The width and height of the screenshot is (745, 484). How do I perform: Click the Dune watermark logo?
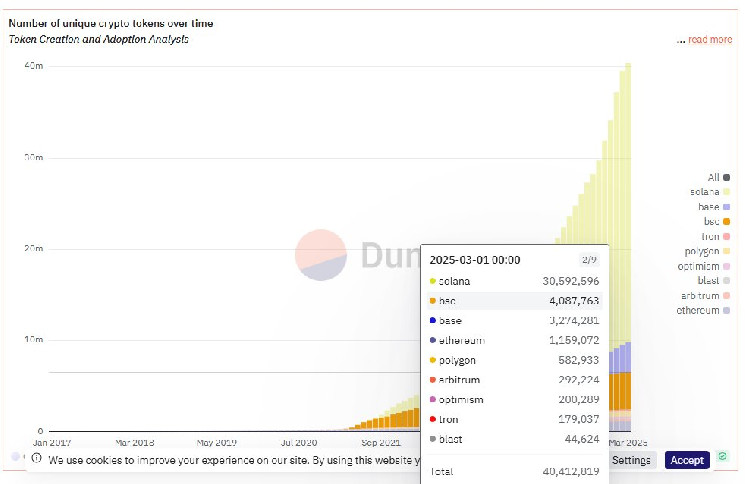(x=321, y=254)
